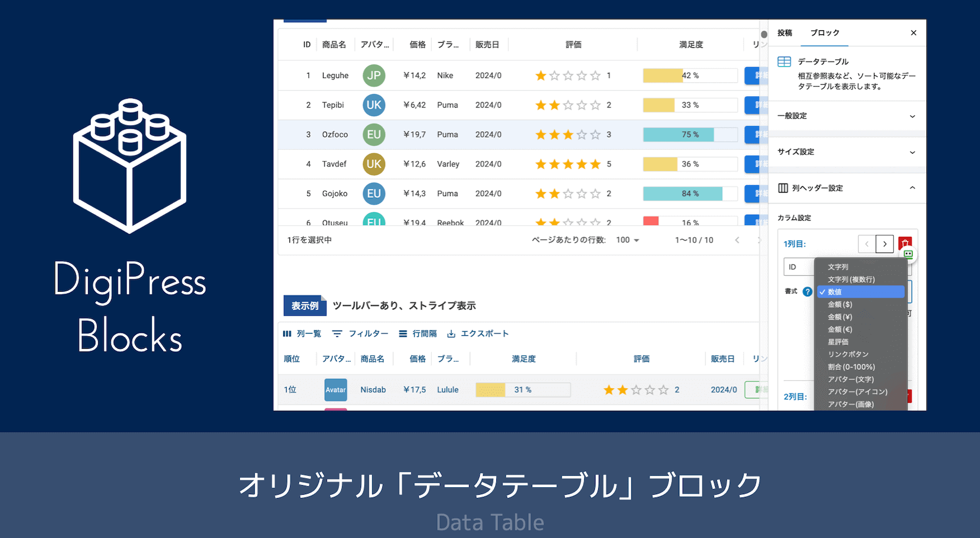This screenshot has width=980, height=538.
Task: Click the ID column name field
Action: pos(799,267)
